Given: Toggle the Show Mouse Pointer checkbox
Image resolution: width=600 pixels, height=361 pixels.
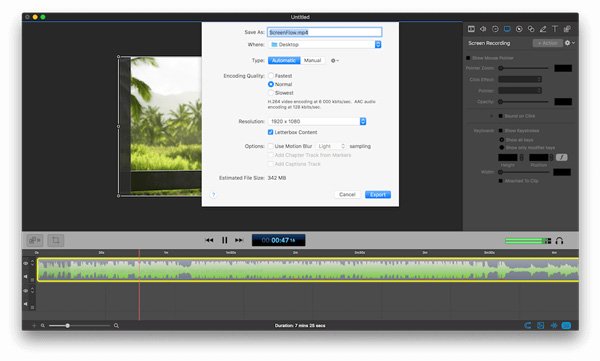Looking at the screenshot, I should (468, 58).
